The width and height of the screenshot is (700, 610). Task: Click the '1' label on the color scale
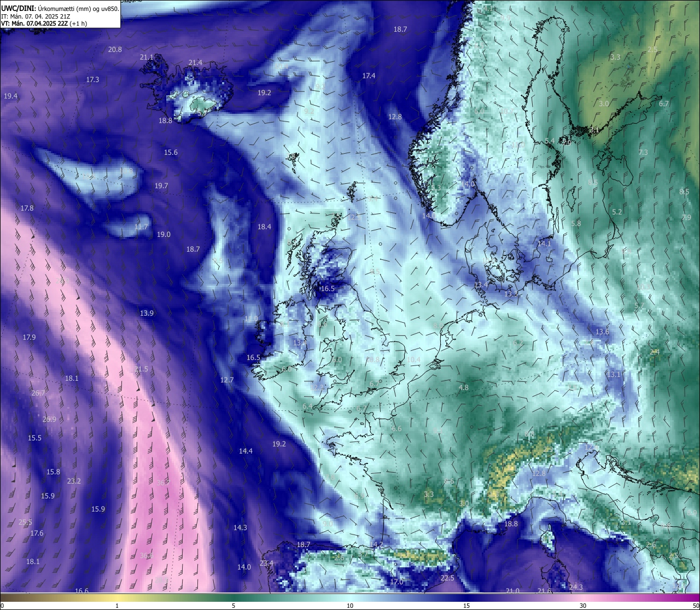pyautogui.click(x=117, y=606)
